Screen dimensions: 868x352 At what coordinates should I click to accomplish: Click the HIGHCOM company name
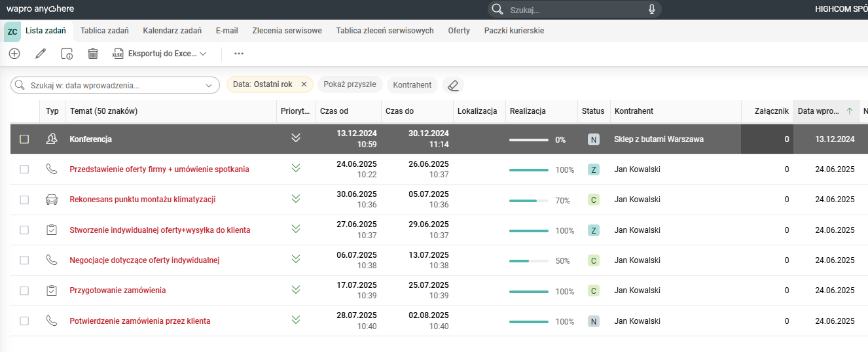[x=841, y=9]
